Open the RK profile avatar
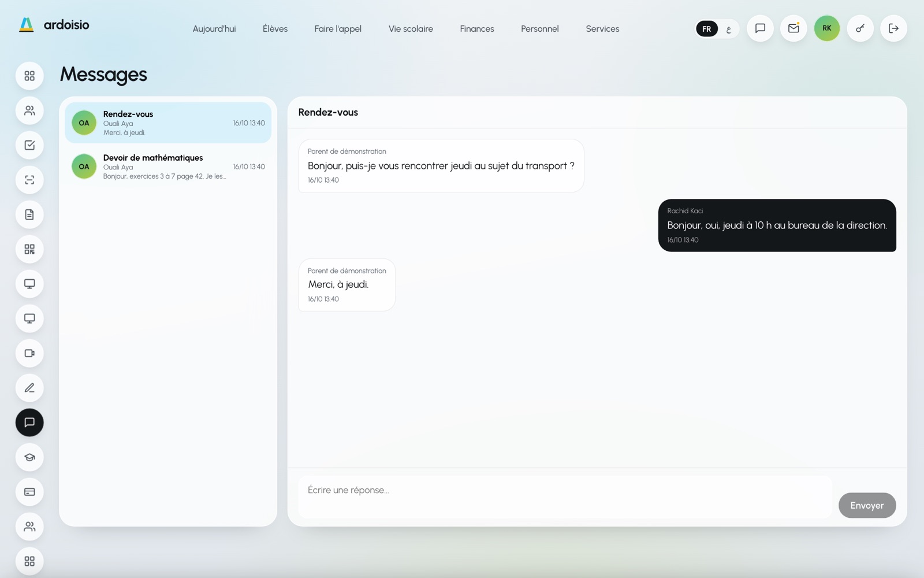 (827, 28)
